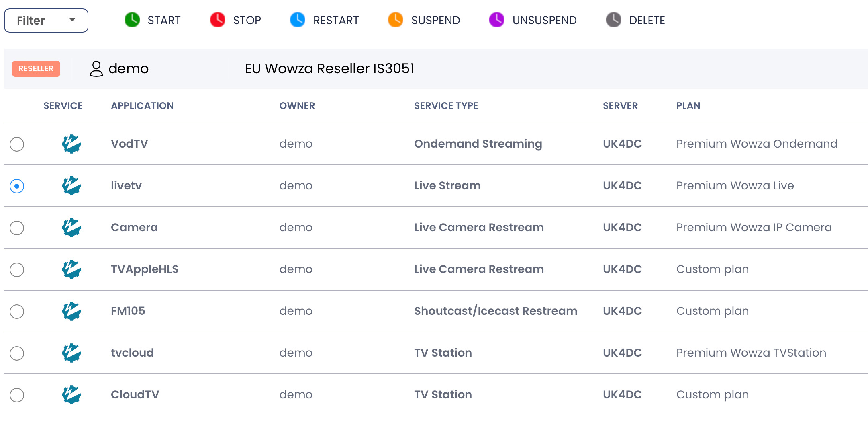Select the FM105 radio button

pos(17,312)
